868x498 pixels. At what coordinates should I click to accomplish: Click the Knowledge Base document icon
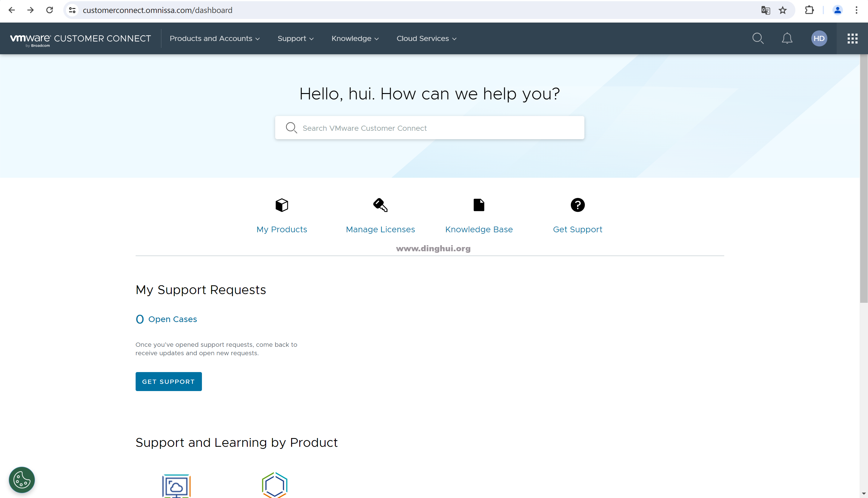[479, 205]
